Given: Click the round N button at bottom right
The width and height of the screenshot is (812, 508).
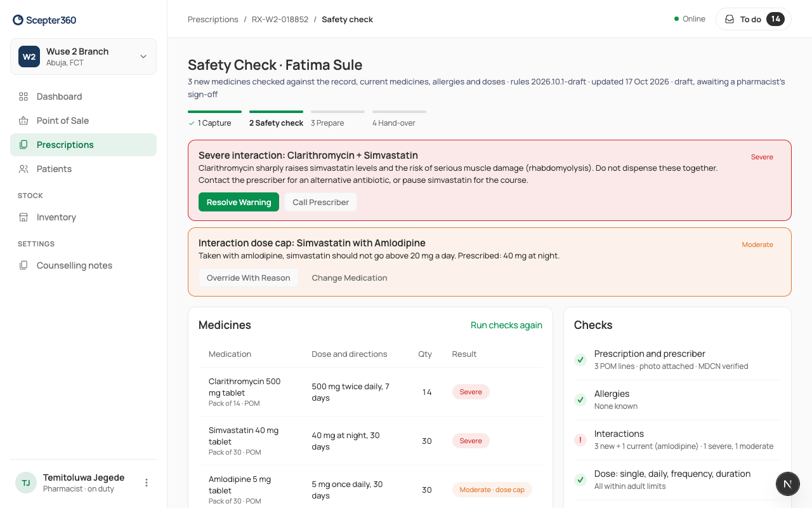Looking at the screenshot, I should (788, 484).
